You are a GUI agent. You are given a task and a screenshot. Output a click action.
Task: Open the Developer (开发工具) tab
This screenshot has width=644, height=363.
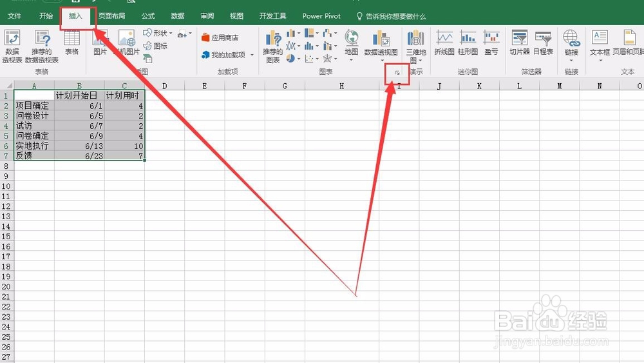coord(272,16)
